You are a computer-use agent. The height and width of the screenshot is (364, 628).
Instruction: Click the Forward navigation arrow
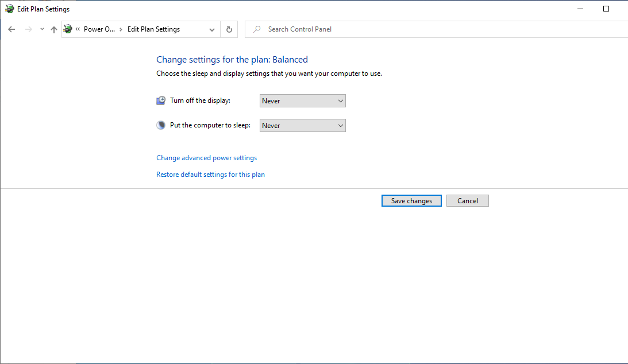28,29
